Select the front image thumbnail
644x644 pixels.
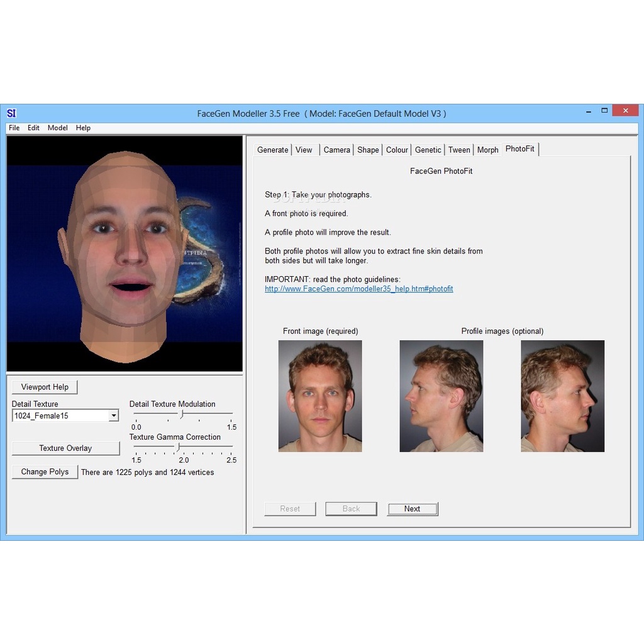pyautogui.click(x=320, y=396)
